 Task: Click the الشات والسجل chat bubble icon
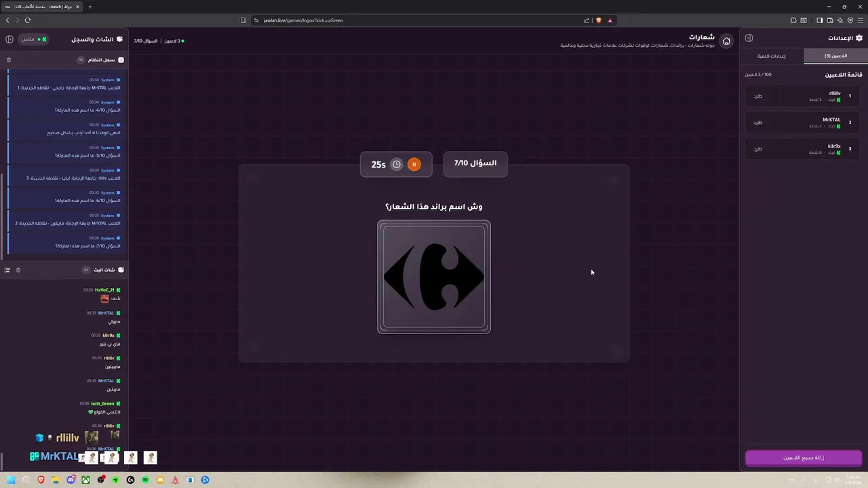120,39
